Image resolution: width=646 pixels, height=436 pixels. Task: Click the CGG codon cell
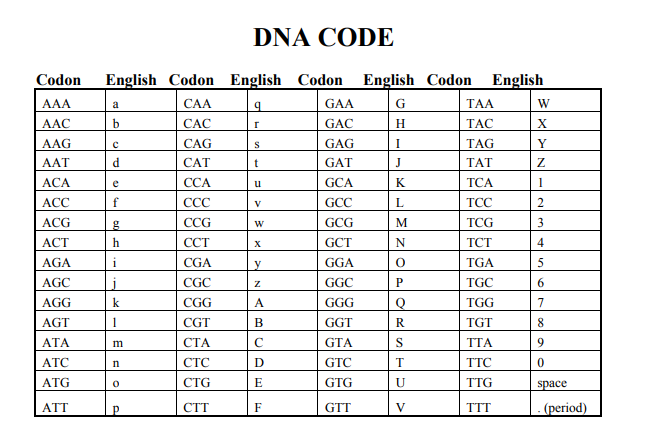click(198, 302)
